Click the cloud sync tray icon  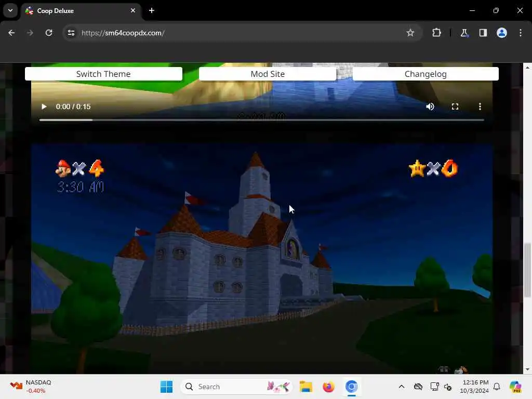[418, 387]
